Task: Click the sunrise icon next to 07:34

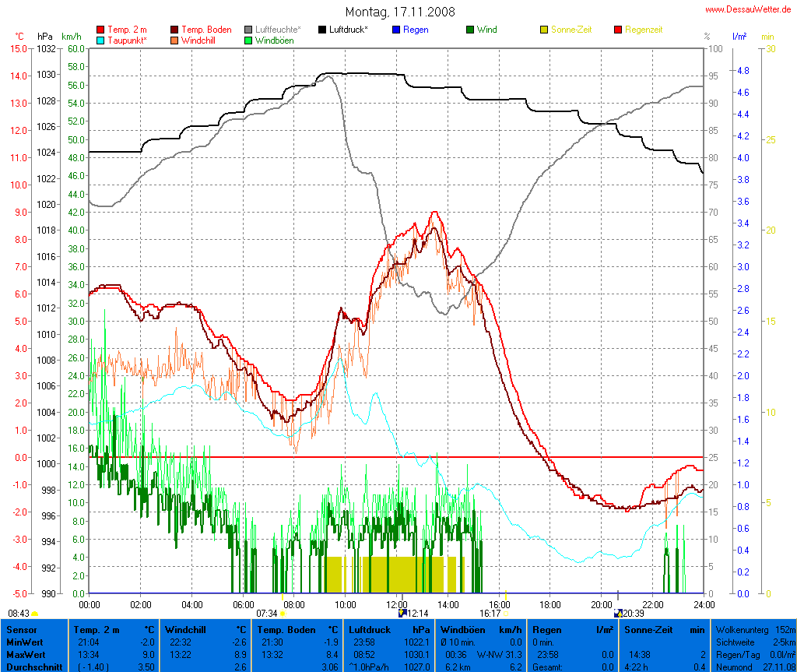Action: tap(283, 614)
